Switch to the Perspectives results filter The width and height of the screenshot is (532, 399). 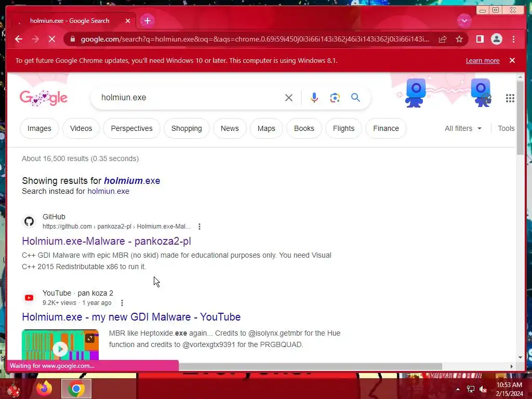131,129
